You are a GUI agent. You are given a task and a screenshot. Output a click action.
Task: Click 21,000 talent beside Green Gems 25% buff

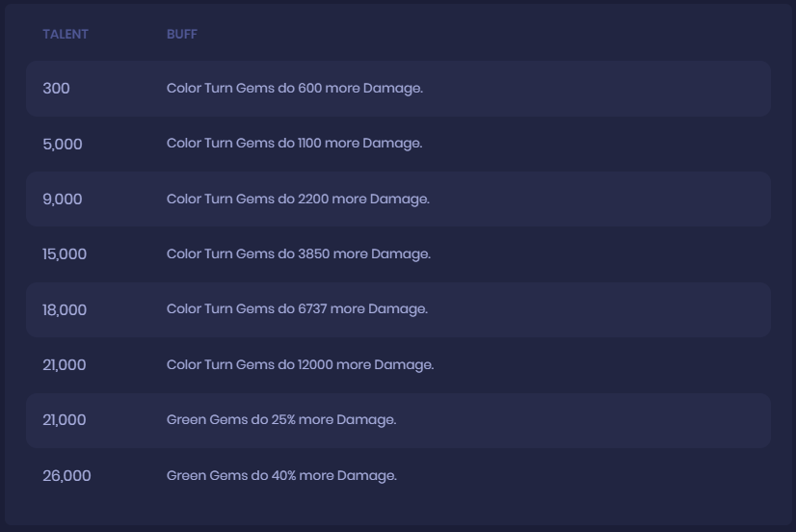click(x=65, y=420)
